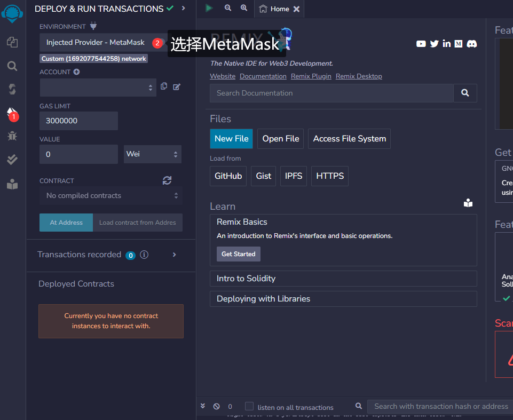This screenshot has height=420, width=513.
Task: Click the documentation search magnifier button
Action: (x=465, y=93)
